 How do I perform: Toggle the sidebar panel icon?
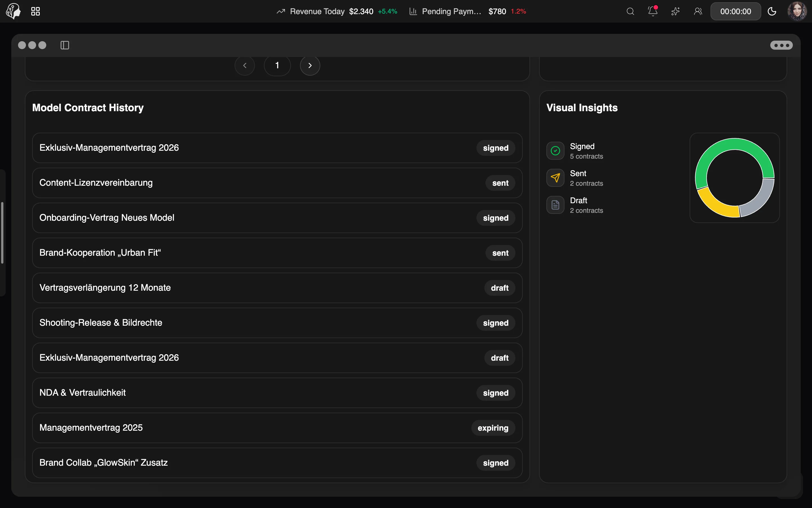(65, 45)
